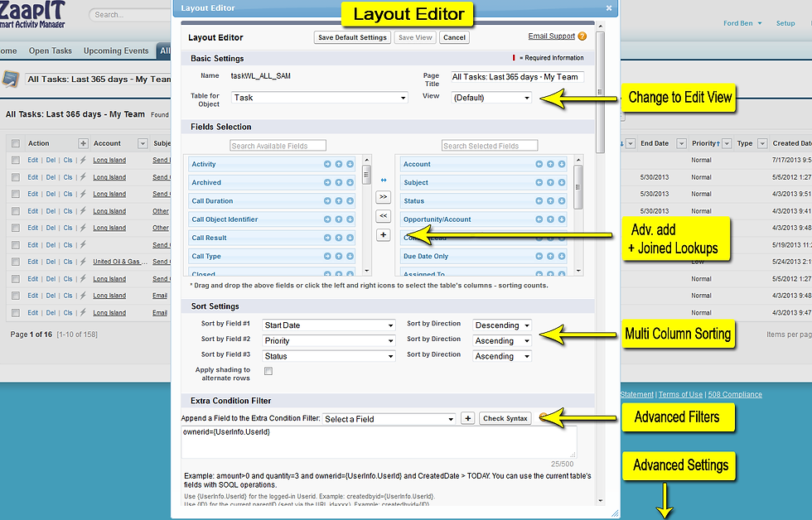Screen dimensions: 812x520
Task: Move the Account selected field down
Action: tap(562, 164)
